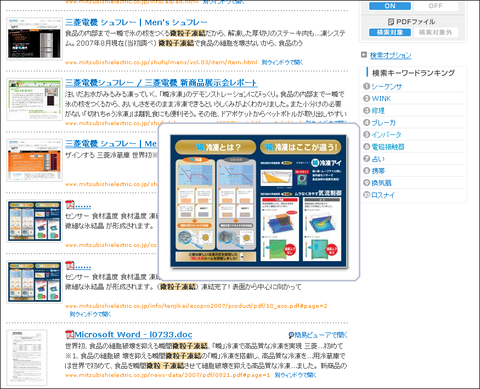Select 検索対象外 to exclude PDF files

435,32
